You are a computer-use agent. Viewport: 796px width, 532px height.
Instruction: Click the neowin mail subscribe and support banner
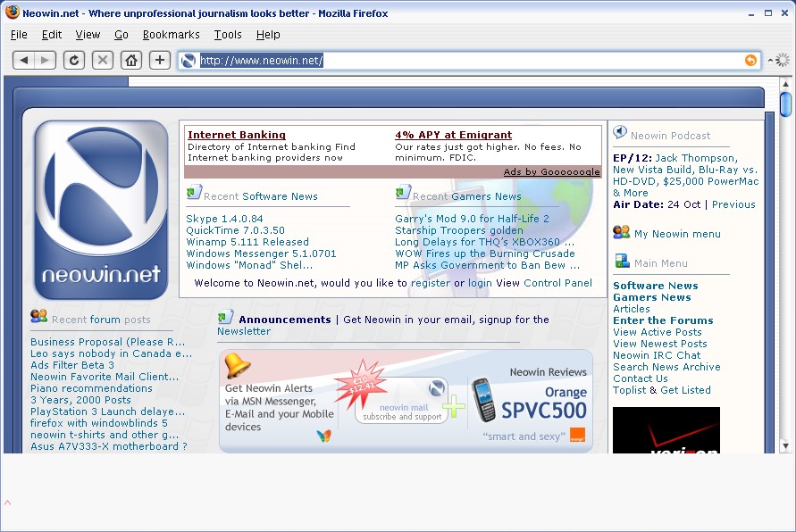(x=402, y=401)
